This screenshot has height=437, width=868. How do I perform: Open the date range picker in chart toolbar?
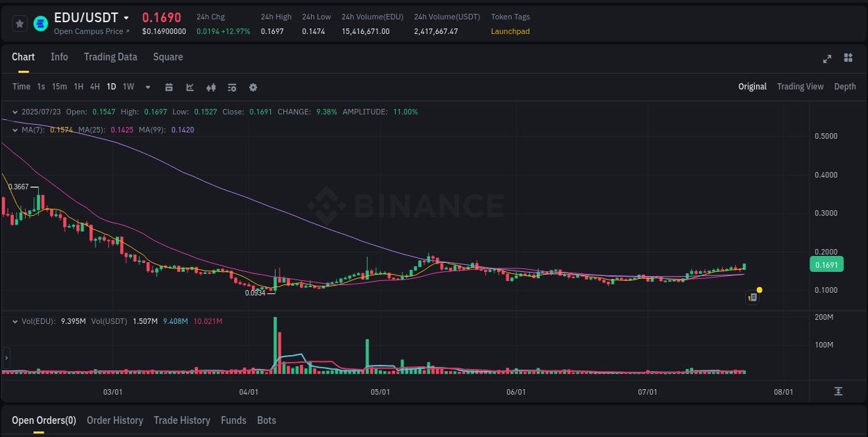(169, 87)
